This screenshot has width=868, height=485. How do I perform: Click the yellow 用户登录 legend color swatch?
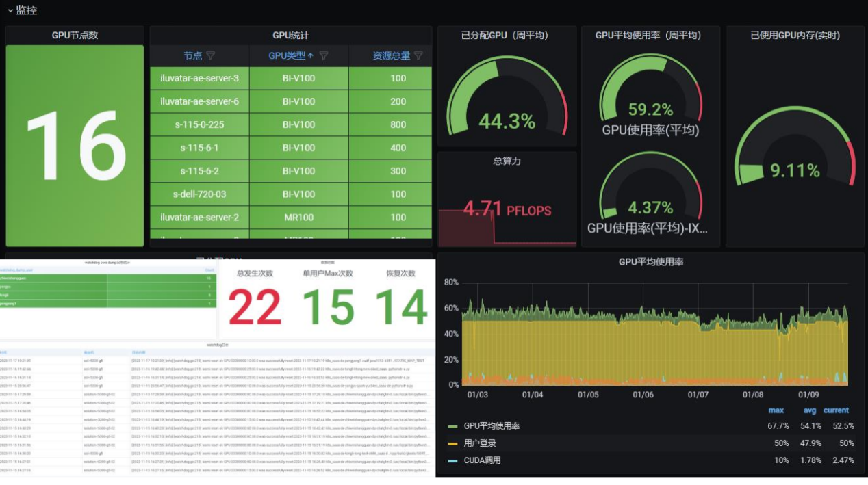tap(452, 443)
